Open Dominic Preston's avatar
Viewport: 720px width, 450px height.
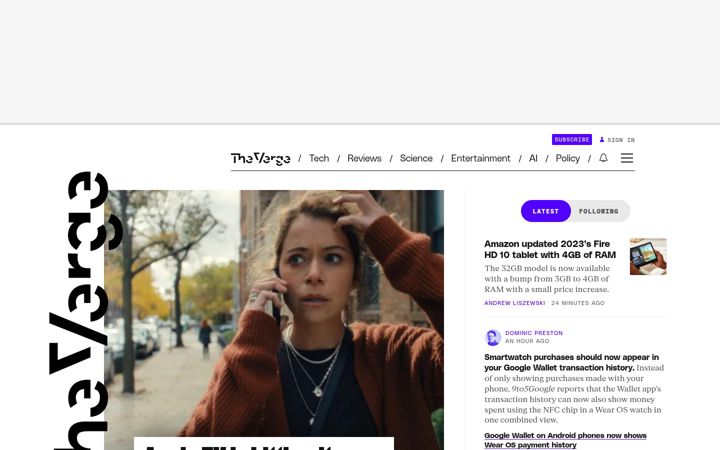click(x=493, y=338)
